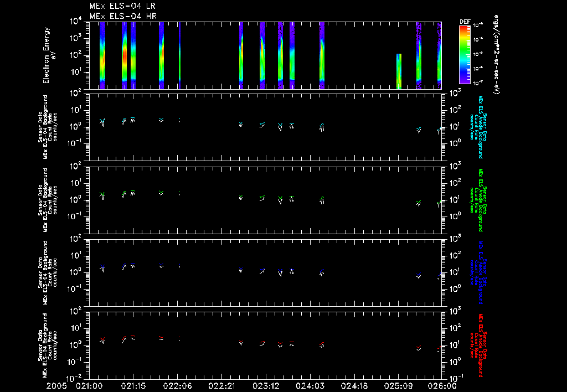Image resolution: width=567 pixels, height=392 pixels.
Task: Click the "2005" year label
Action: pyautogui.click(x=56, y=386)
